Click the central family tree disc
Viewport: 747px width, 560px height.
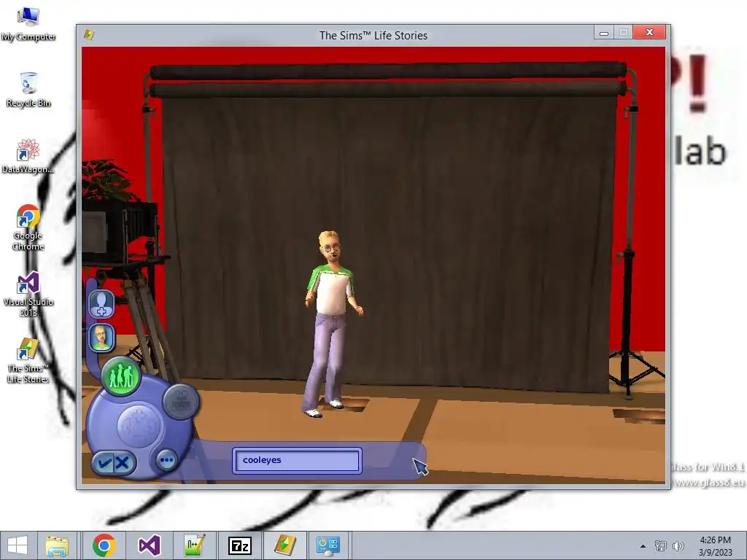pos(140,425)
